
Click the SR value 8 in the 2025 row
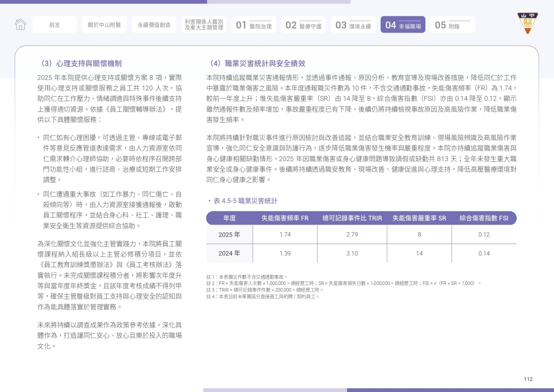pos(419,235)
